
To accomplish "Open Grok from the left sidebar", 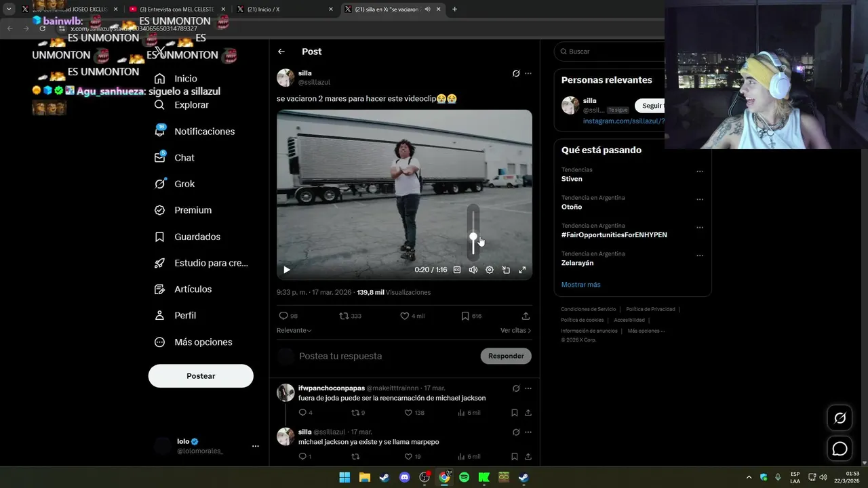I will click(174, 184).
